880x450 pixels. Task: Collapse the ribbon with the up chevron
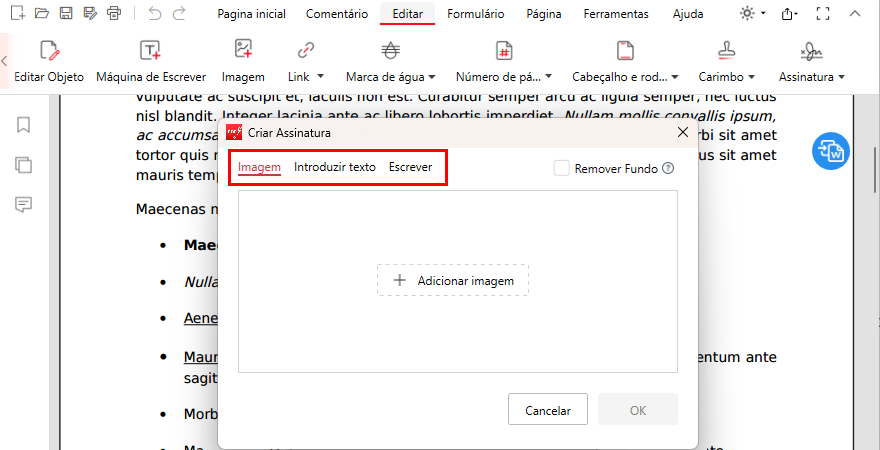pyautogui.click(x=855, y=14)
